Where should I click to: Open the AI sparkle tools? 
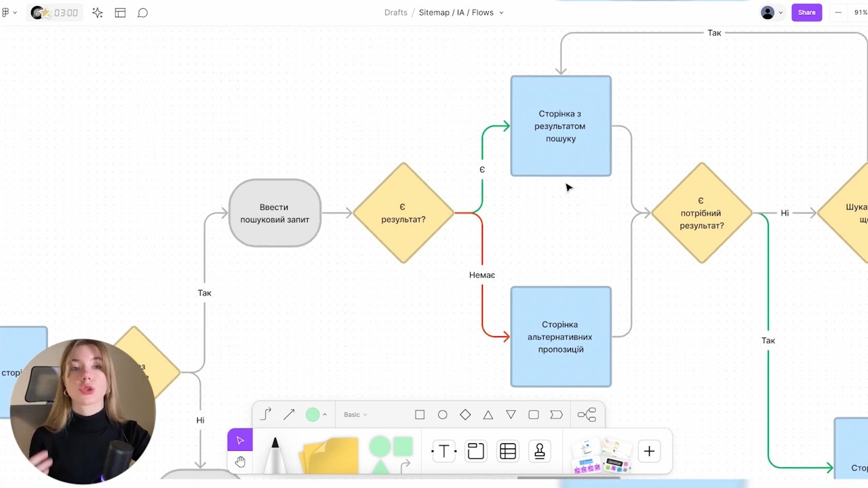[98, 13]
